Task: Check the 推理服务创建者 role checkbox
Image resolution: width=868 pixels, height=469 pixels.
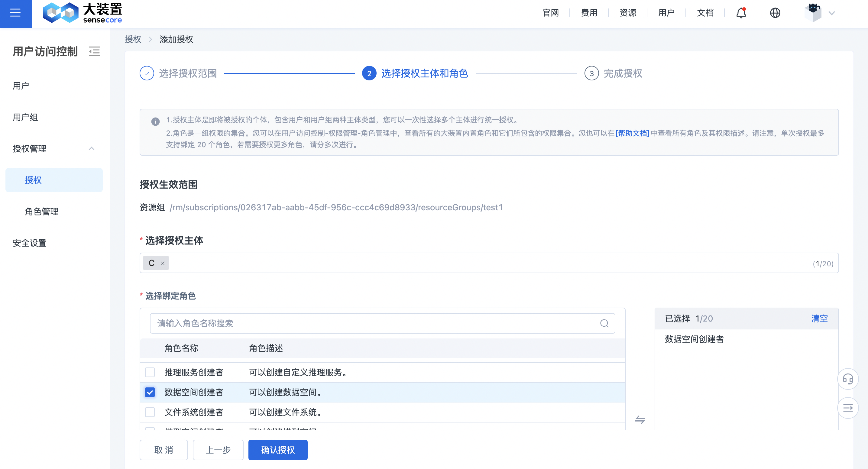Action: pyautogui.click(x=150, y=372)
